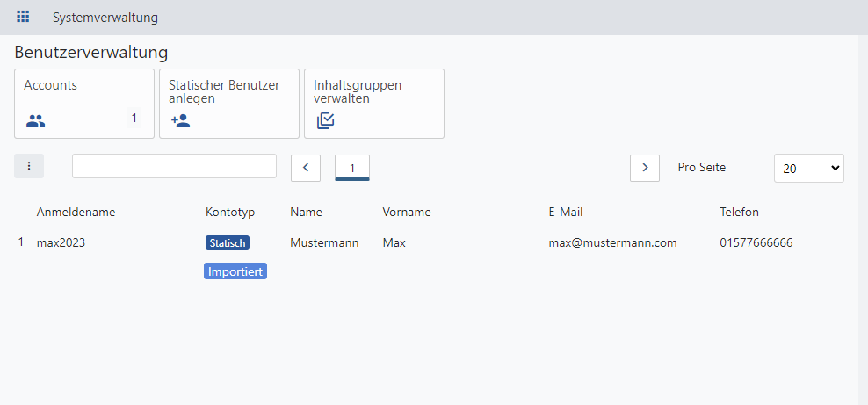This screenshot has width=868, height=405.
Task: Click the Inhaltsgruppen checklist icon
Action: tap(325, 120)
